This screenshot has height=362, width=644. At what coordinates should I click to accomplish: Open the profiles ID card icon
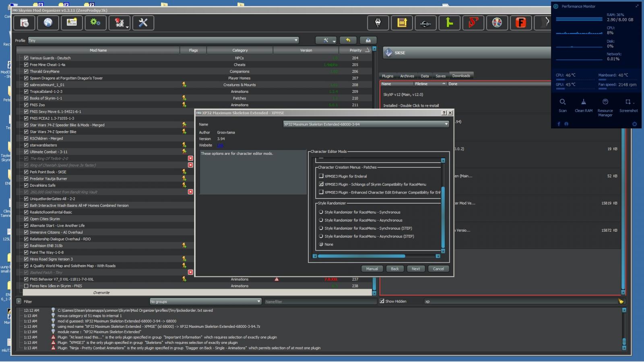pos(72,23)
